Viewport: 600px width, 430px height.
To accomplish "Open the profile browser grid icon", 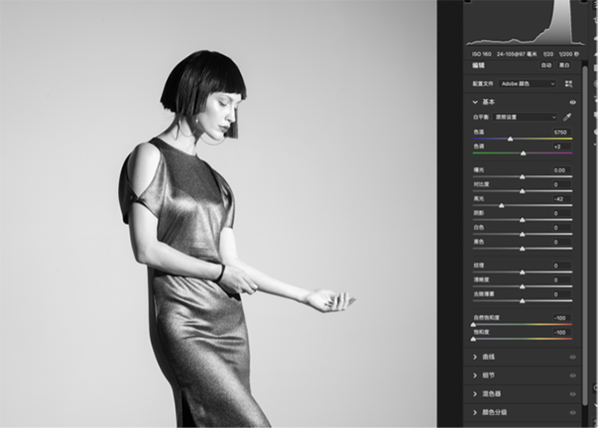I will click(x=569, y=84).
